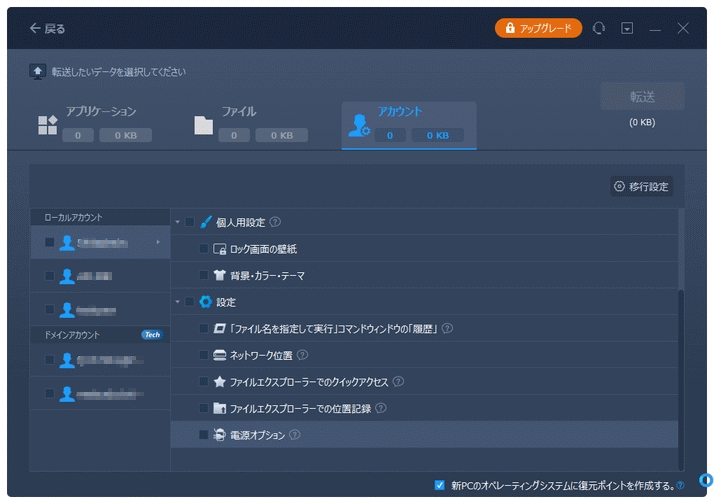Enable the 背景・カラー・テーマ checkbox
This screenshot has width=714, height=504.
click(204, 275)
